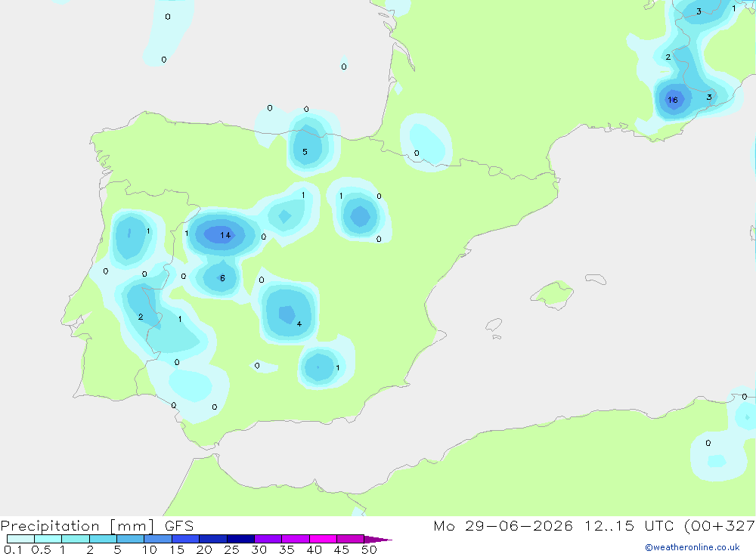Select the 0.5–1 mm legend color swatch
Image resolution: width=756 pixels, height=554 pixels.
point(48,539)
